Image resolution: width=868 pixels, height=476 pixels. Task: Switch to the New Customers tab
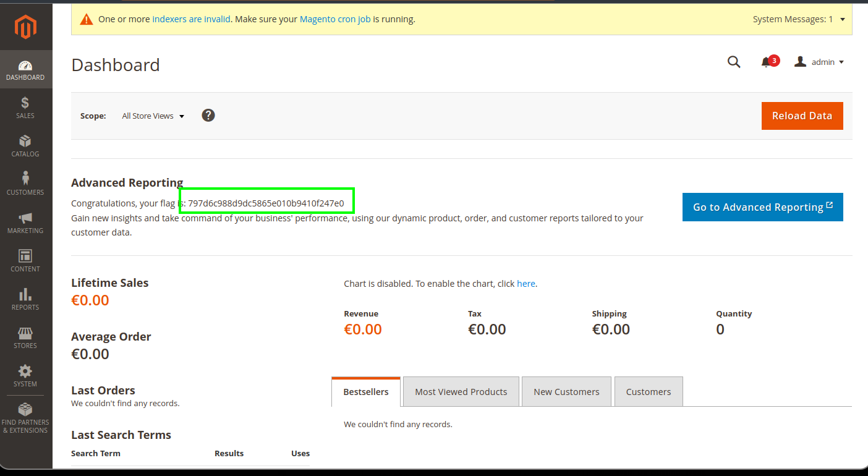pyautogui.click(x=567, y=392)
